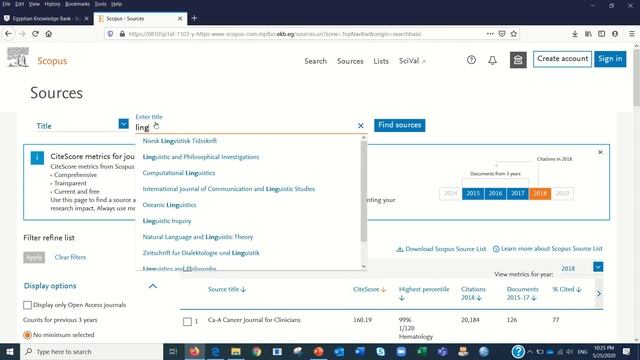The width and height of the screenshot is (640, 360).
Task: Show more table columns with right chevron
Action: point(599,293)
